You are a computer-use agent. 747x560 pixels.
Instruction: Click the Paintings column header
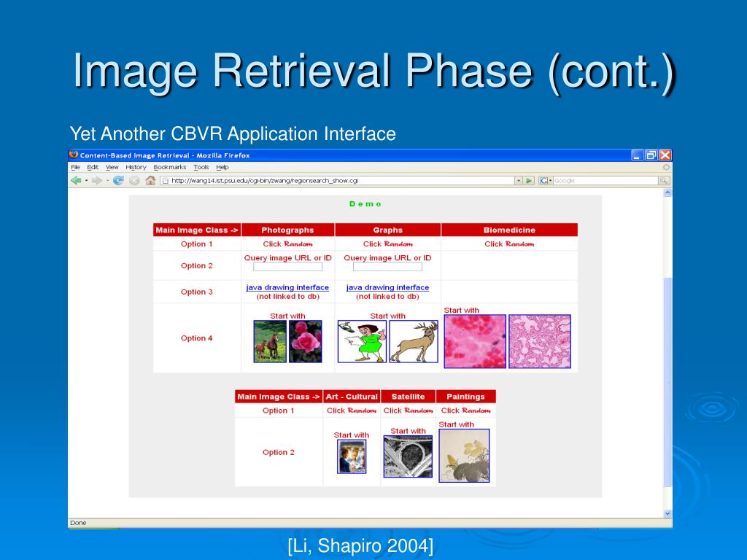click(465, 397)
